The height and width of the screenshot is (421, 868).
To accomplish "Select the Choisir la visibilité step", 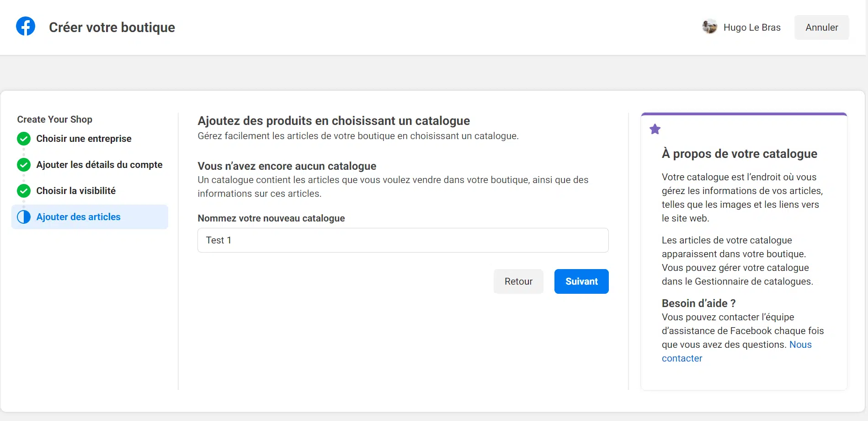I will pyautogui.click(x=76, y=191).
